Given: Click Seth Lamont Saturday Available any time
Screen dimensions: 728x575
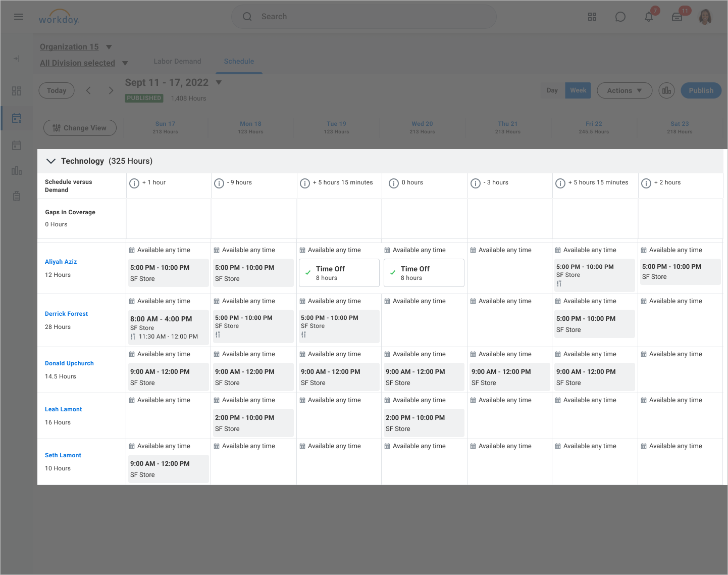Looking at the screenshot, I should 671,446.
